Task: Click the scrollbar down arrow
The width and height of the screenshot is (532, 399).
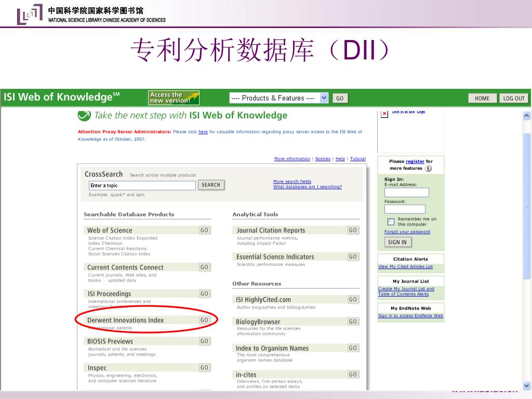Action: (x=526, y=385)
